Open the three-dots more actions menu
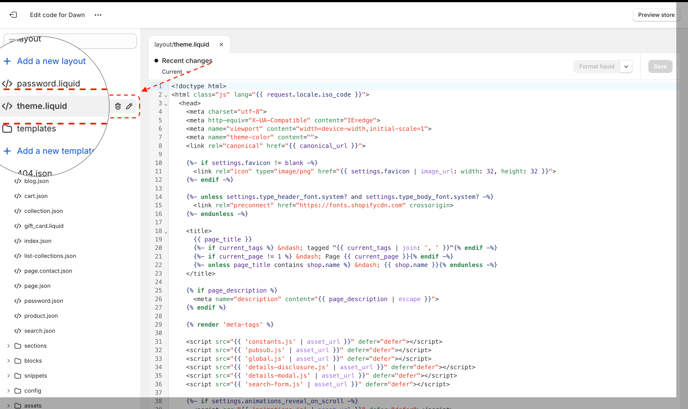Screen dimensions: 688x409 (98, 15)
